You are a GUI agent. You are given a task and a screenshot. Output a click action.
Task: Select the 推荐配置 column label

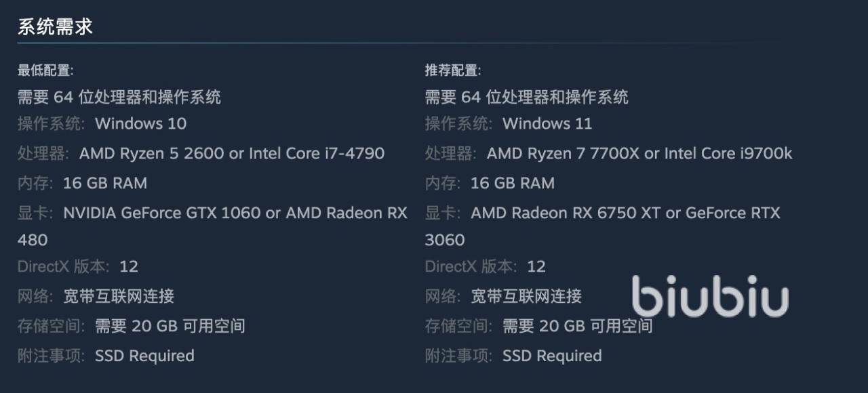[x=453, y=70]
